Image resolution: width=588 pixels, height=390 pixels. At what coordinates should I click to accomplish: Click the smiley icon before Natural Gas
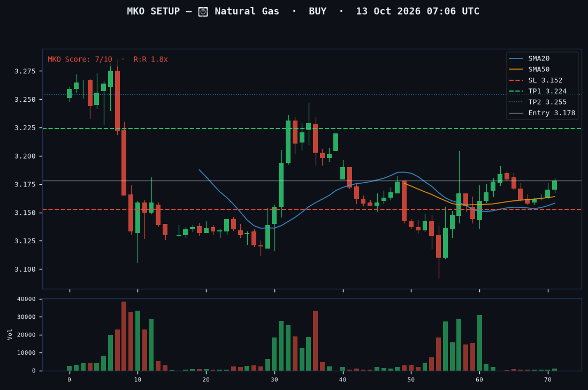coord(203,12)
